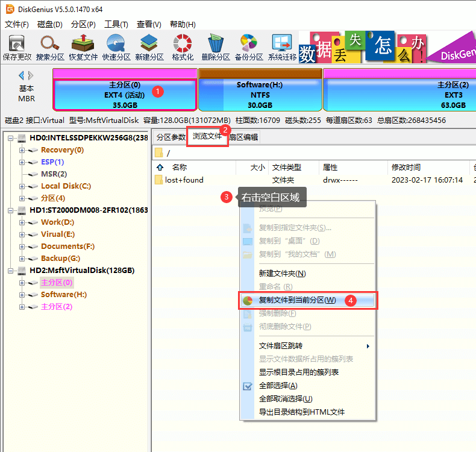
Task: Select Virual(E:) in the disk tree
Action: (58, 234)
